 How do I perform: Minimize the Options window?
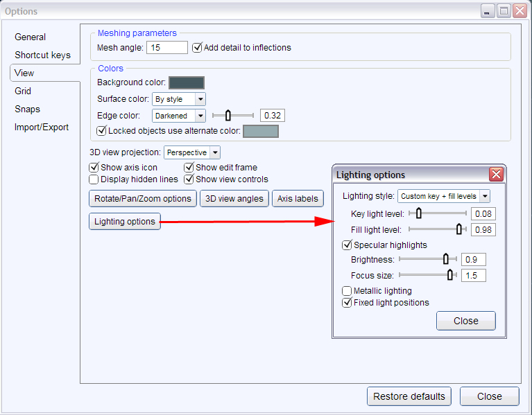[488, 11]
